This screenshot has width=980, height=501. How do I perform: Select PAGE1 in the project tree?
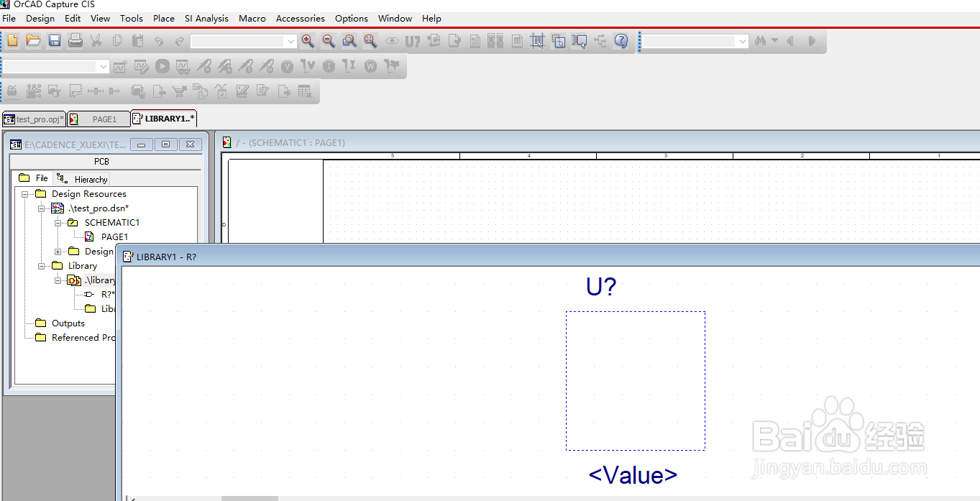(114, 237)
